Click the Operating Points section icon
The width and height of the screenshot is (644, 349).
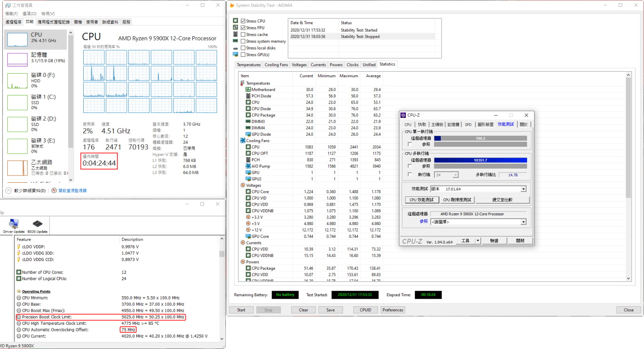tap(19, 291)
